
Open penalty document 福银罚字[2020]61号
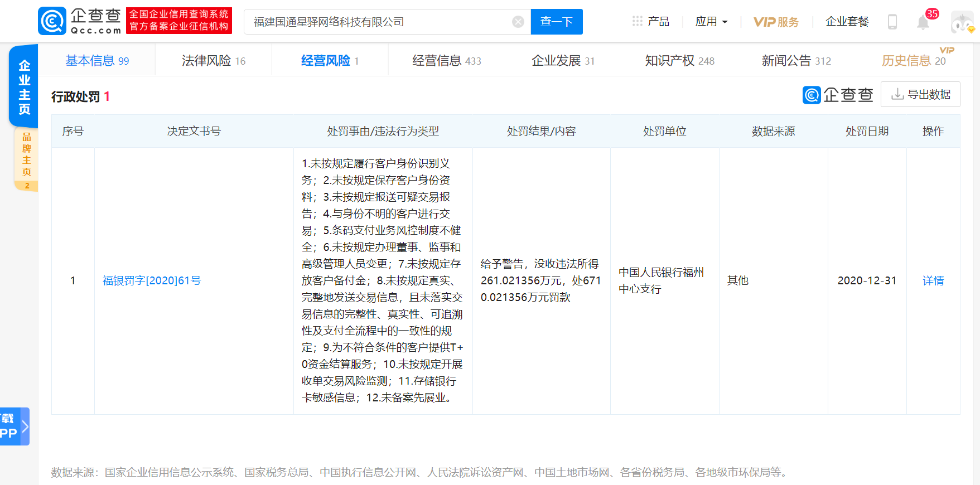coord(152,281)
